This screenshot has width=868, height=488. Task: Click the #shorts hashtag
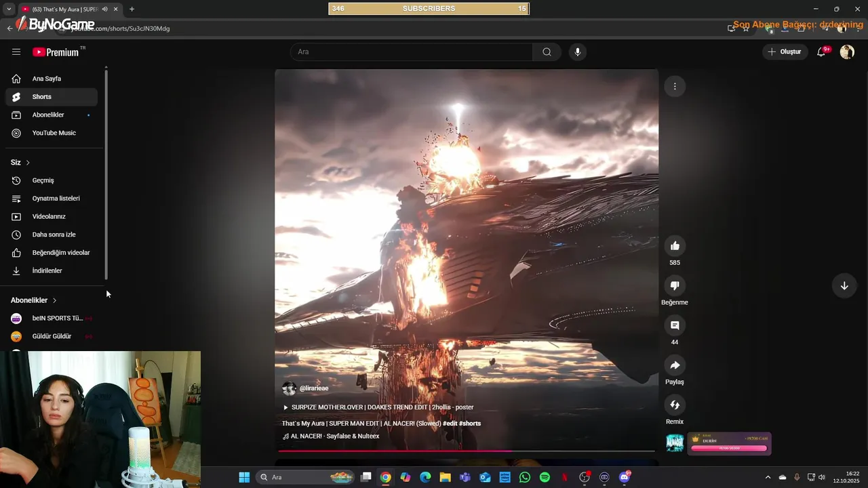click(x=470, y=424)
